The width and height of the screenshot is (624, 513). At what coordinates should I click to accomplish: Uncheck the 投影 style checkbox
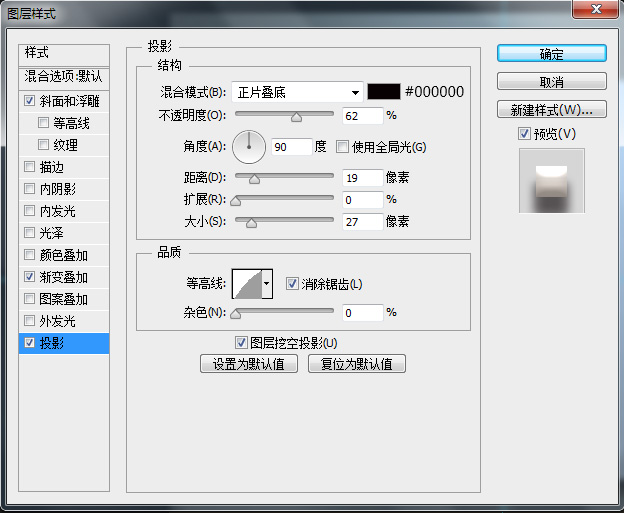[x=29, y=342]
